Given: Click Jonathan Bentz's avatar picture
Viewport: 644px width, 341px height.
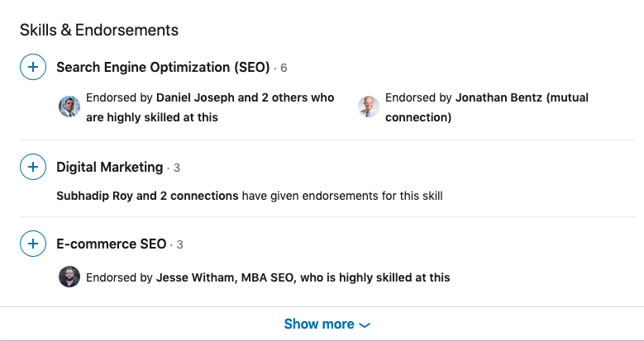Looking at the screenshot, I should pyautogui.click(x=369, y=107).
